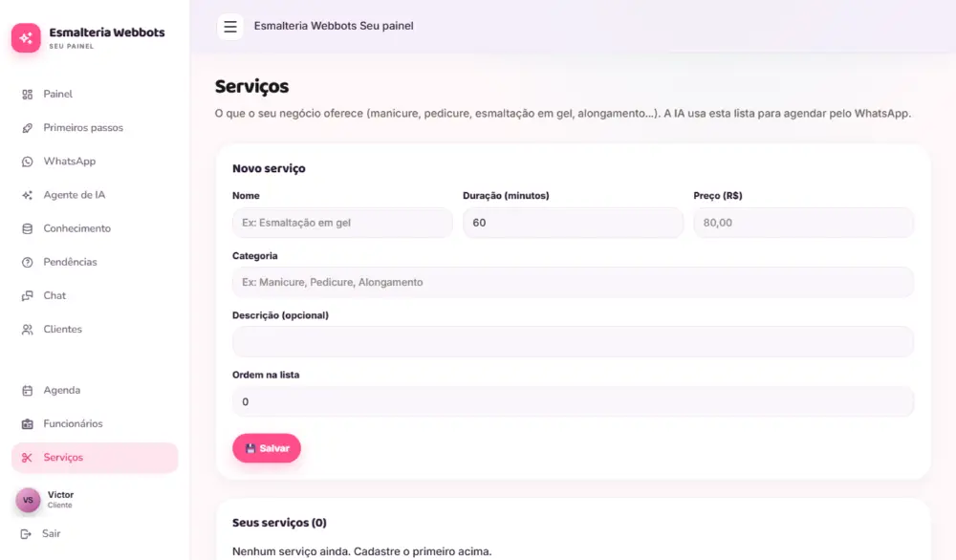This screenshot has height=560, width=956.
Task: Select the Serviços menu item
Action: click(95, 458)
